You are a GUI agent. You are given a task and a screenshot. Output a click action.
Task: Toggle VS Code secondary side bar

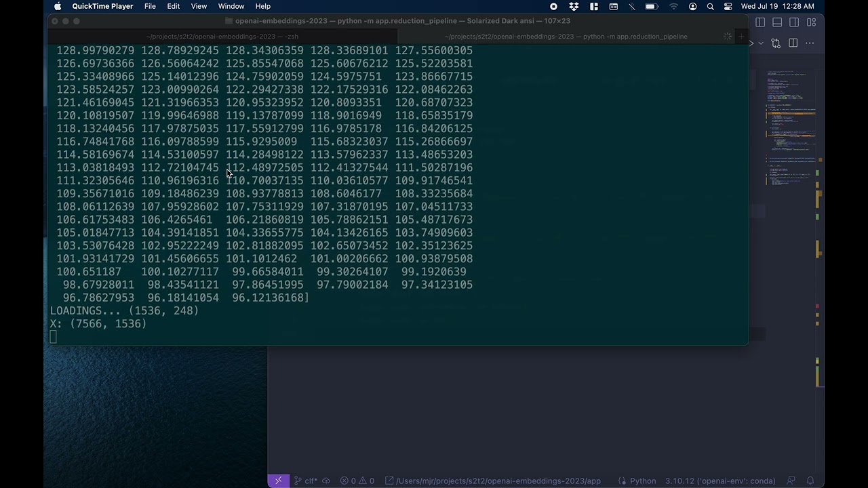tap(794, 22)
